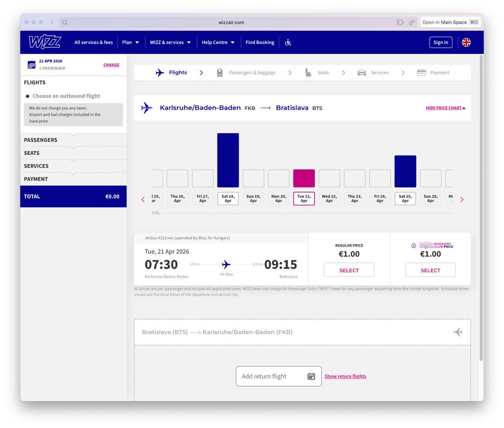504x428 pixels.
Task: Click airplane icon in Flights step
Action: click(x=160, y=73)
